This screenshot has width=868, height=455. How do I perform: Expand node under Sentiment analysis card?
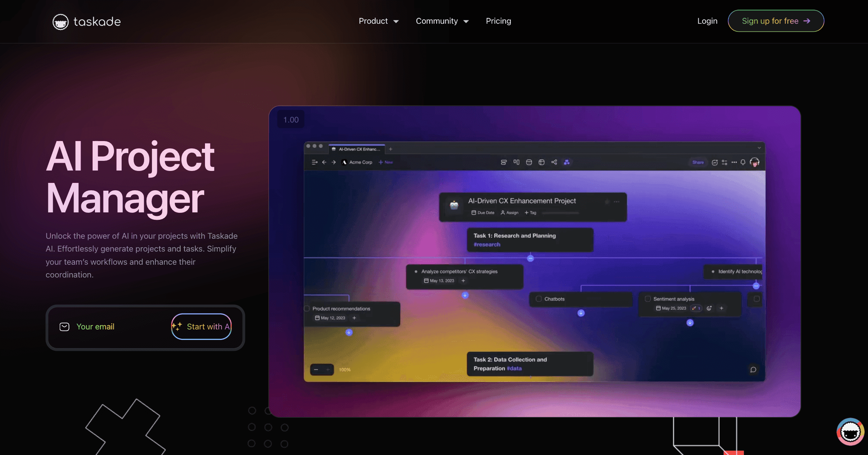click(x=690, y=323)
